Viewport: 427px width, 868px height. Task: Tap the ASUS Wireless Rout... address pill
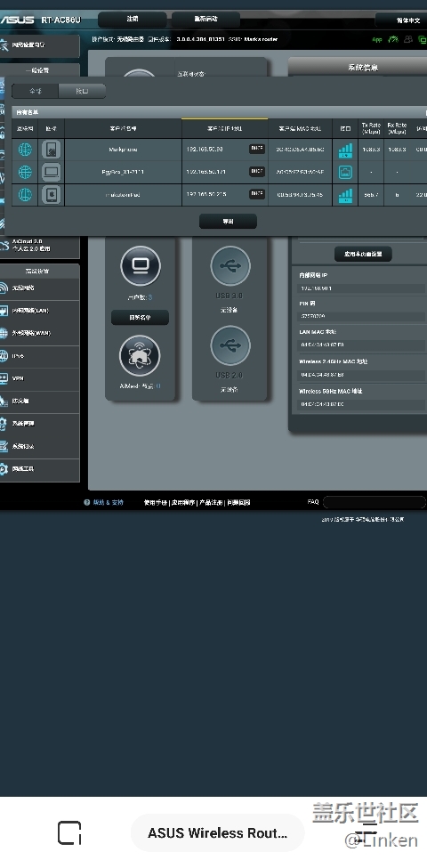click(217, 832)
